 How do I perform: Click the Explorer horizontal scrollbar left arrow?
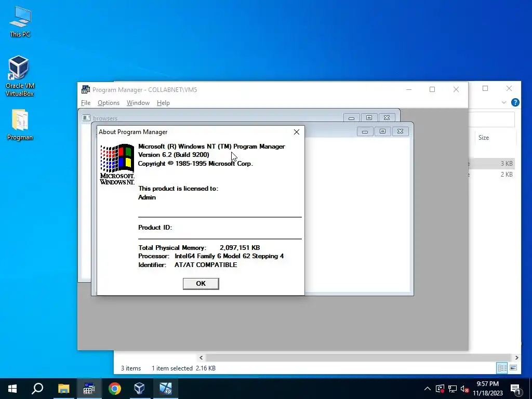coord(201,357)
